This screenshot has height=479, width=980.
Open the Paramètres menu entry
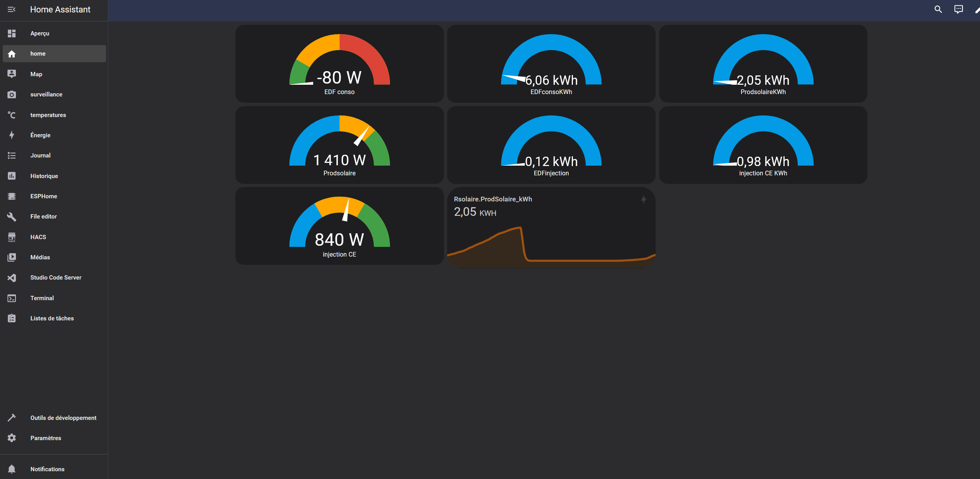point(54,438)
